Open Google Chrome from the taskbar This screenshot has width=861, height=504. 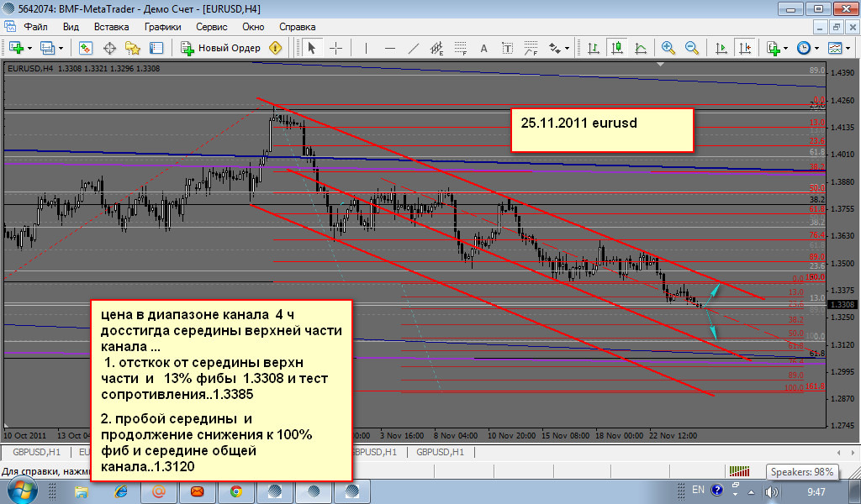pos(236,491)
